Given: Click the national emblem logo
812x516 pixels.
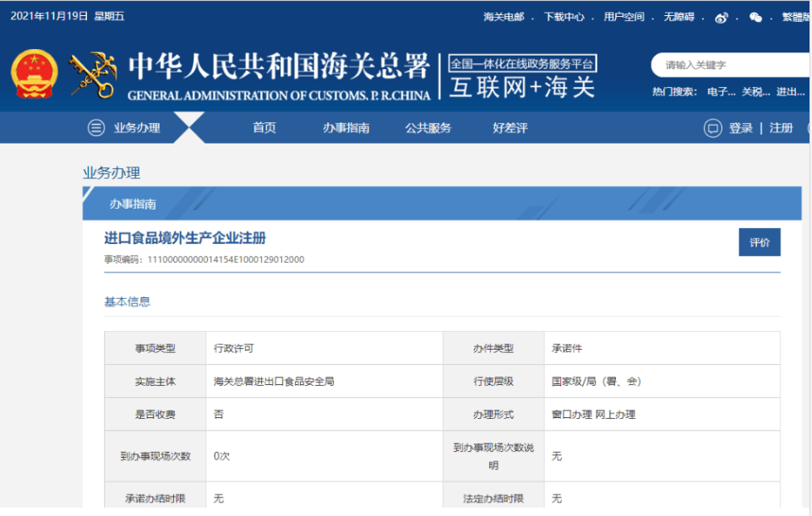Looking at the screenshot, I should point(34,74).
